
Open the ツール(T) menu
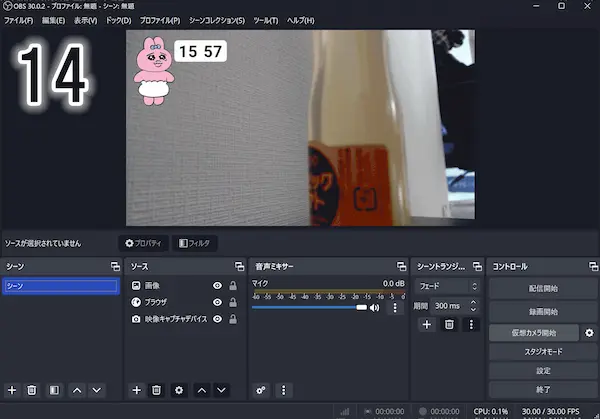(266, 20)
